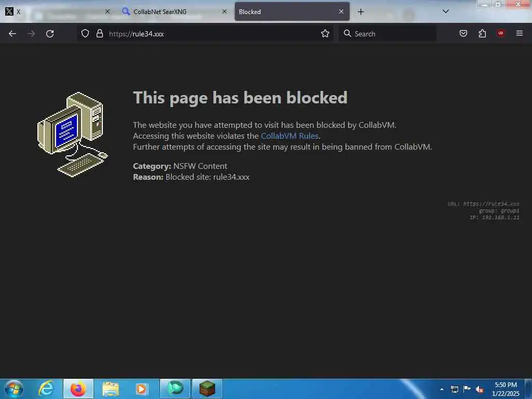Open the uBlock Origin extension icon
Image resolution: width=532 pixels, height=399 pixels.
500,33
